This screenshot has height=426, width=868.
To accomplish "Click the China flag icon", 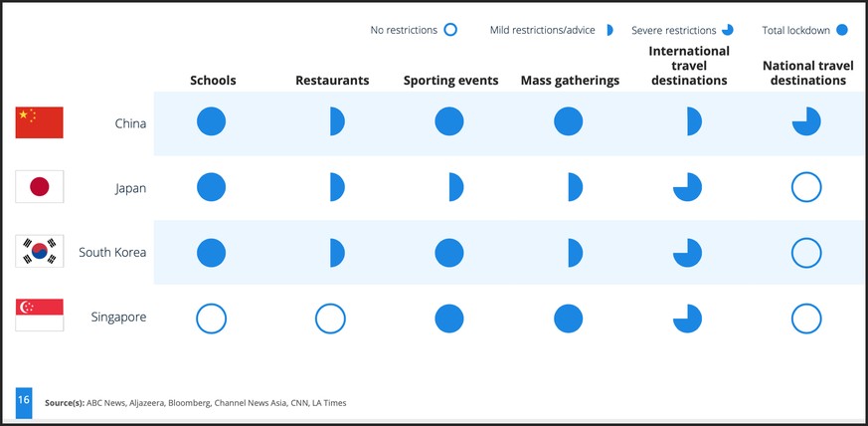I will tap(40, 122).
